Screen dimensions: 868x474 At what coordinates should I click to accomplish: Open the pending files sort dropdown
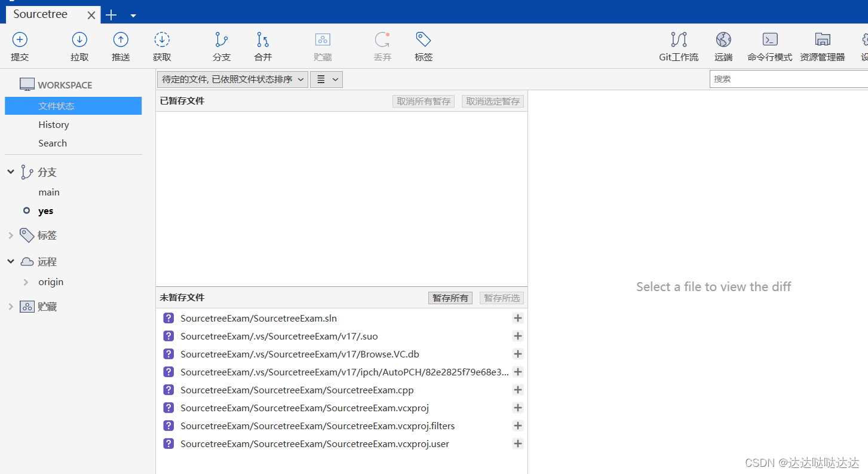coord(232,79)
